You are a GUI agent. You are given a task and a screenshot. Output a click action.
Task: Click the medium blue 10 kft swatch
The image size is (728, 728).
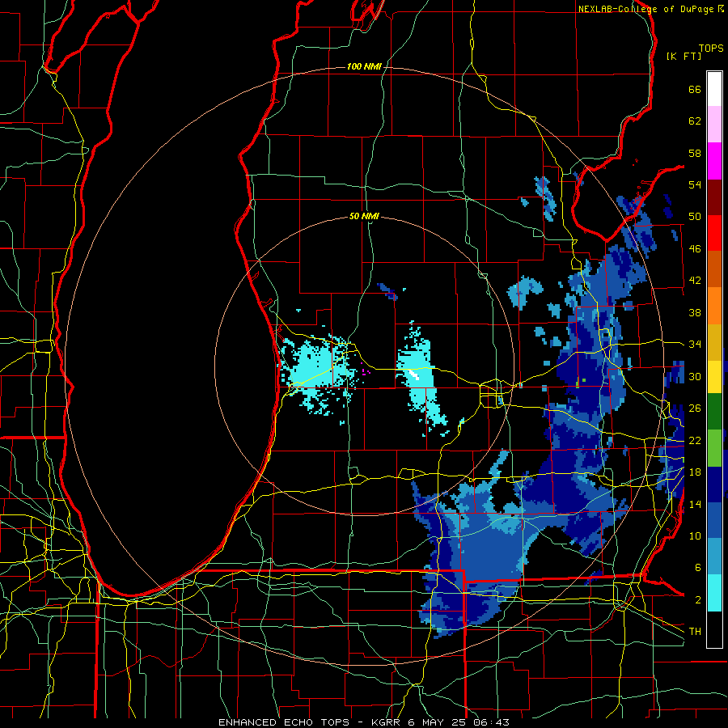[714, 520]
